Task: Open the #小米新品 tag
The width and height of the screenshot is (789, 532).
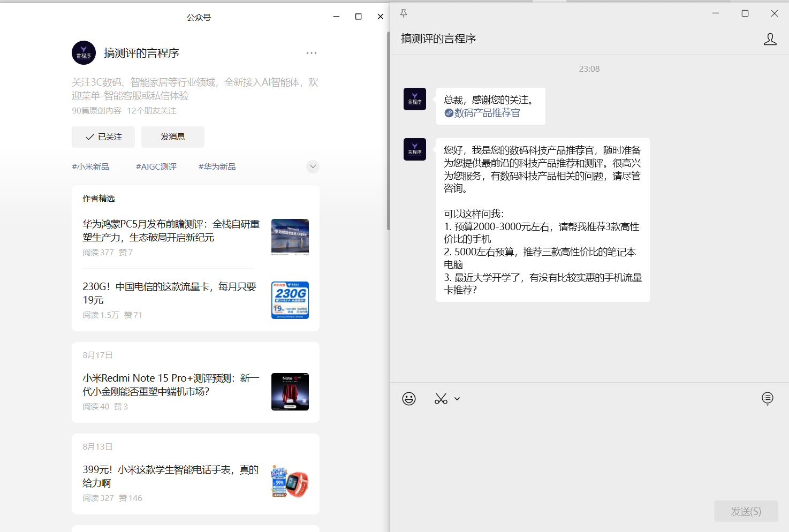Action: [90, 166]
